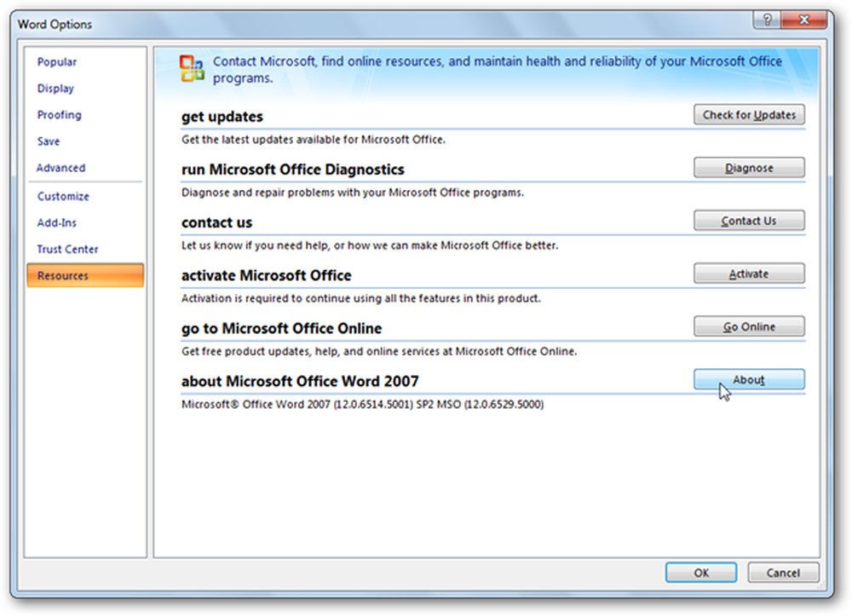Click the 'contact us' heading
Viewport: 852px width, 616px height.
coord(216,222)
